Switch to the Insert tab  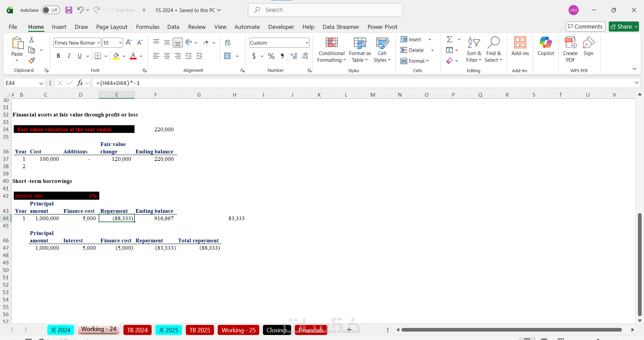point(59,27)
